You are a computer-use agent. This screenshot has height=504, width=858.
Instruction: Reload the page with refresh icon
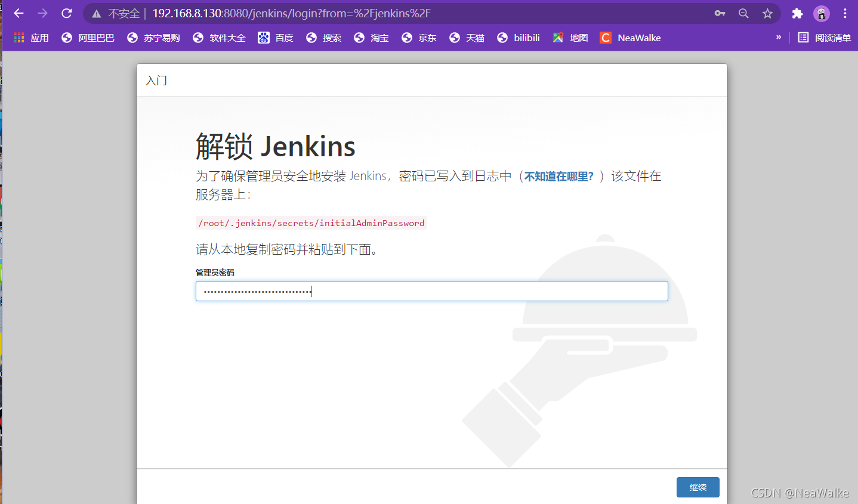[x=67, y=13]
